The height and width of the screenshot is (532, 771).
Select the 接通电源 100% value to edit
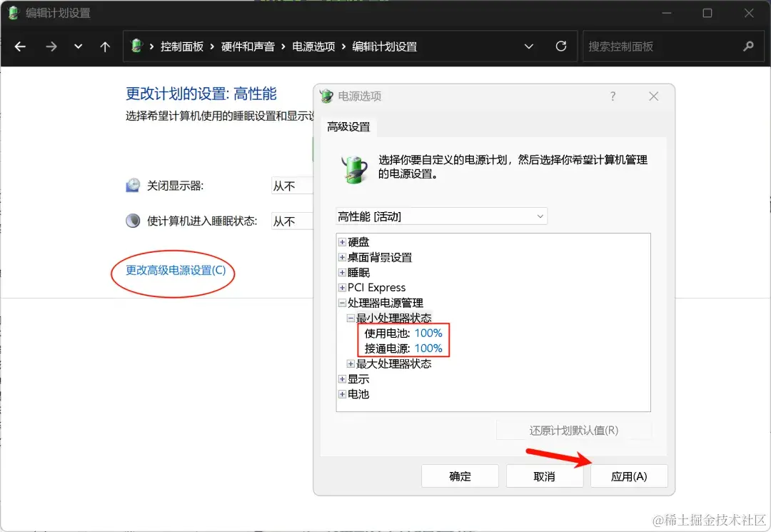(428, 348)
